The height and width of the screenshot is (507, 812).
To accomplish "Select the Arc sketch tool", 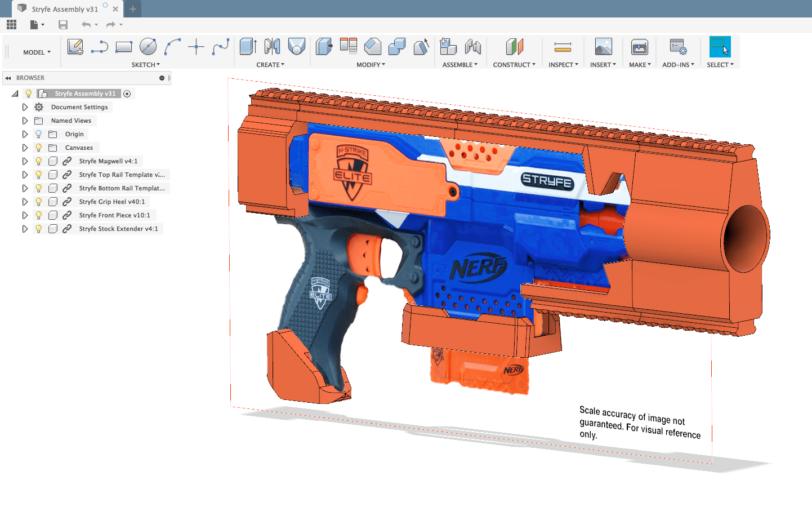I will pos(172,47).
